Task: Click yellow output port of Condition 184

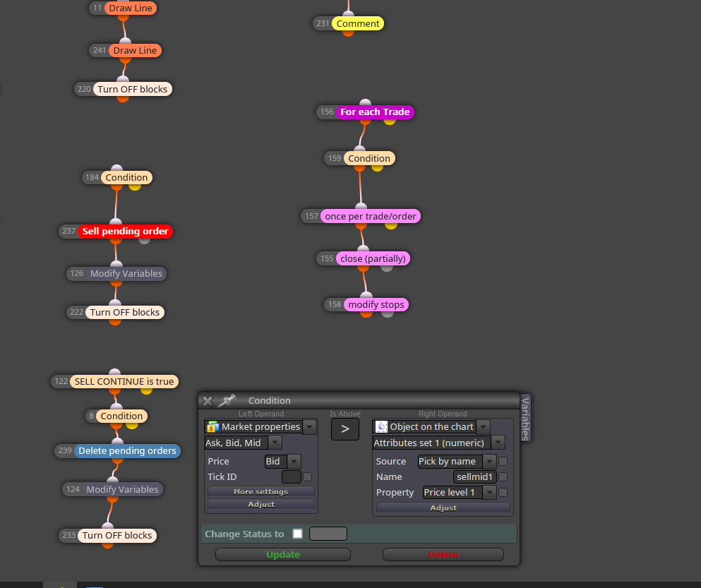Action: (x=135, y=186)
